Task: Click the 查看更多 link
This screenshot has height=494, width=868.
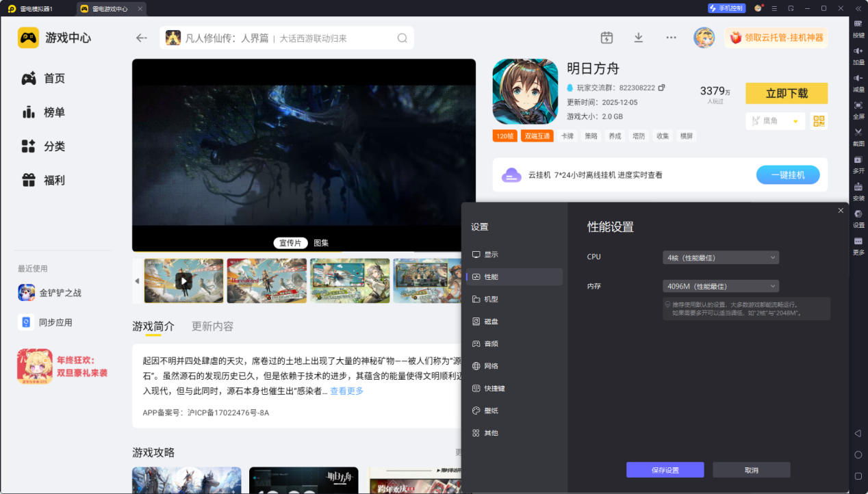Action: pyautogui.click(x=346, y=391)
